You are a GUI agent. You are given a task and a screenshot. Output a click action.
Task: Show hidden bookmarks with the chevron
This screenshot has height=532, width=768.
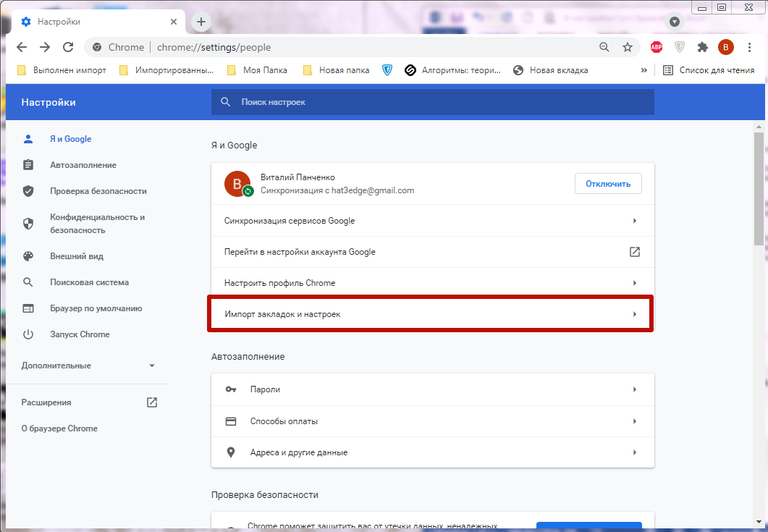[643, 70]
